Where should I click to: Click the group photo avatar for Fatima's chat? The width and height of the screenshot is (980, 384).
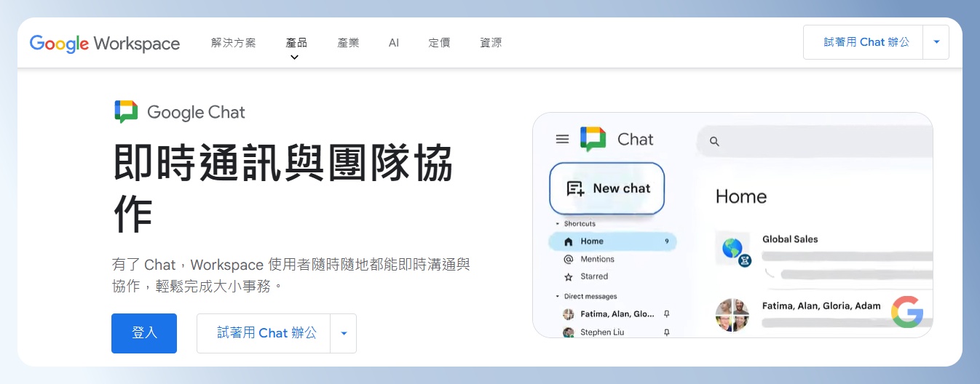[x=732, y=315]
